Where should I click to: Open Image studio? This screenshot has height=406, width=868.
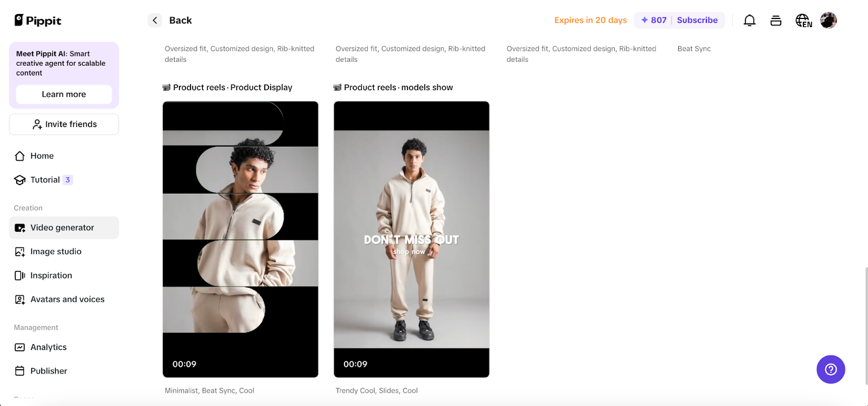[56, 252]
